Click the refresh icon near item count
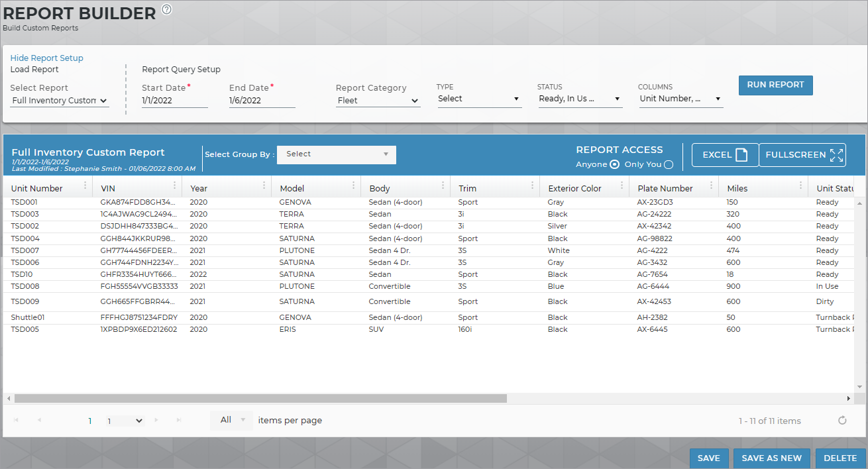The image size is (868, 469). point(842,421)
